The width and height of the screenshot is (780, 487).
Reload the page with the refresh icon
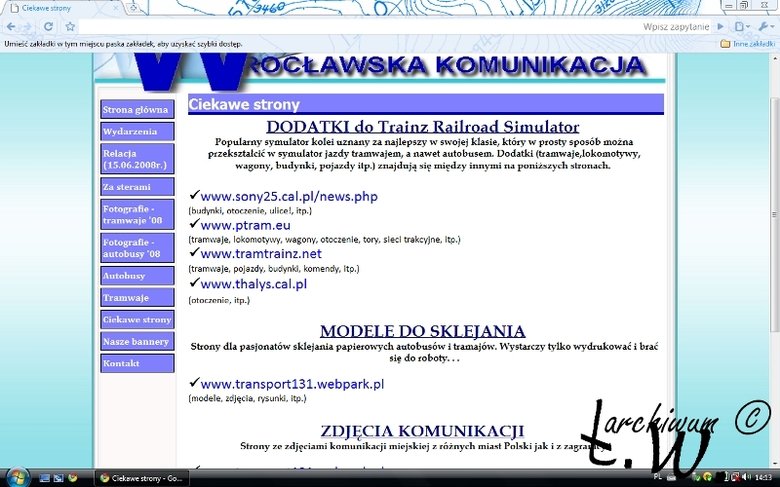coord(48,26)
